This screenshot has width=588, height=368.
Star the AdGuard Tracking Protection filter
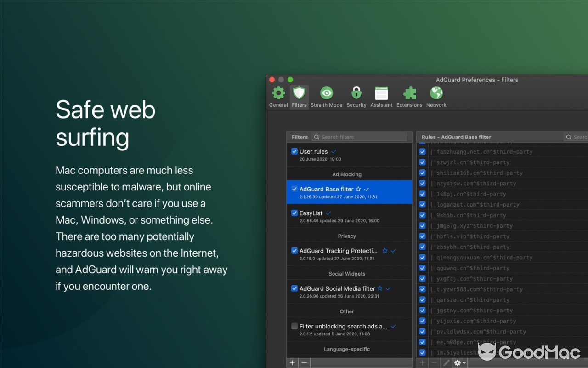pos(384,251)
